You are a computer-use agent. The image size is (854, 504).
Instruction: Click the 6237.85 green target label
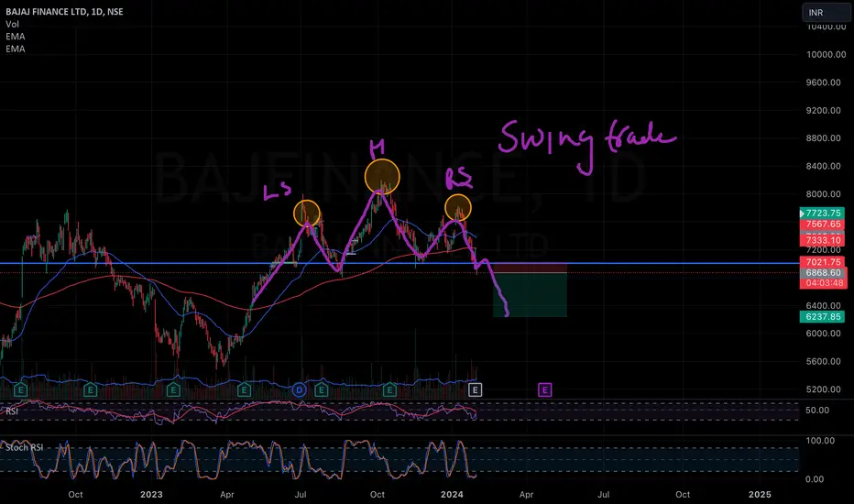pos(822,316)
